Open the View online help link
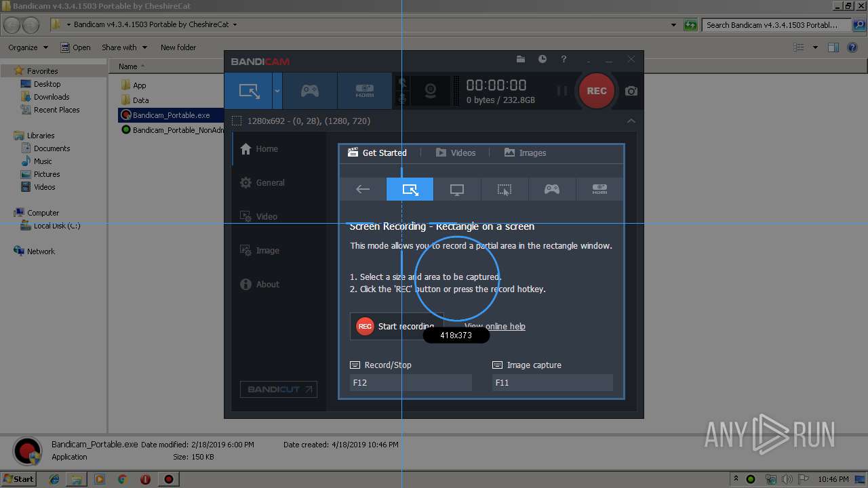868x488 pixels. [x=495, y=327]
